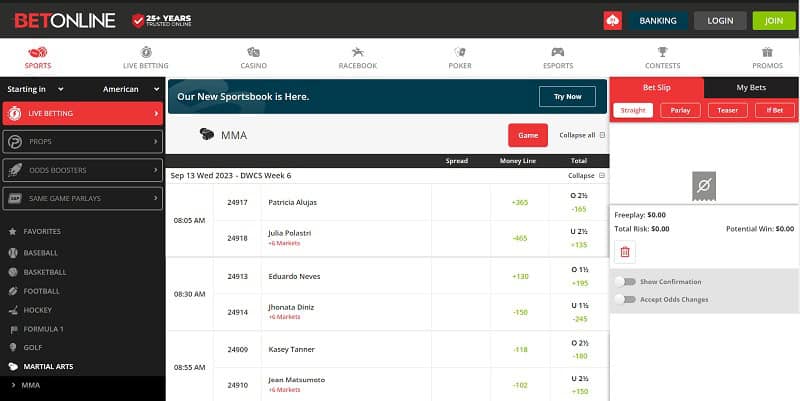Screen dimensions: 800x401
Task: Click the green Join button
Action: pyautogui.click(x=774, y=20)
